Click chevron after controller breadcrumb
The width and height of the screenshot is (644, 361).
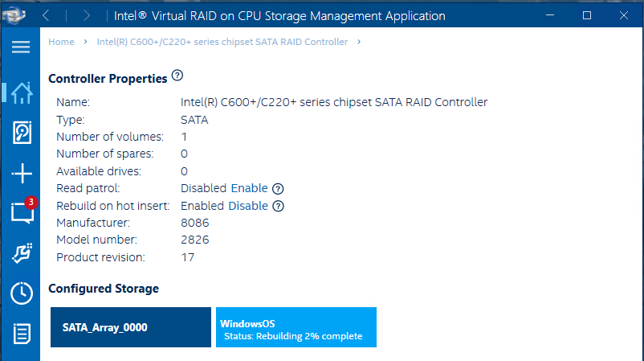[x=359, y=42]
